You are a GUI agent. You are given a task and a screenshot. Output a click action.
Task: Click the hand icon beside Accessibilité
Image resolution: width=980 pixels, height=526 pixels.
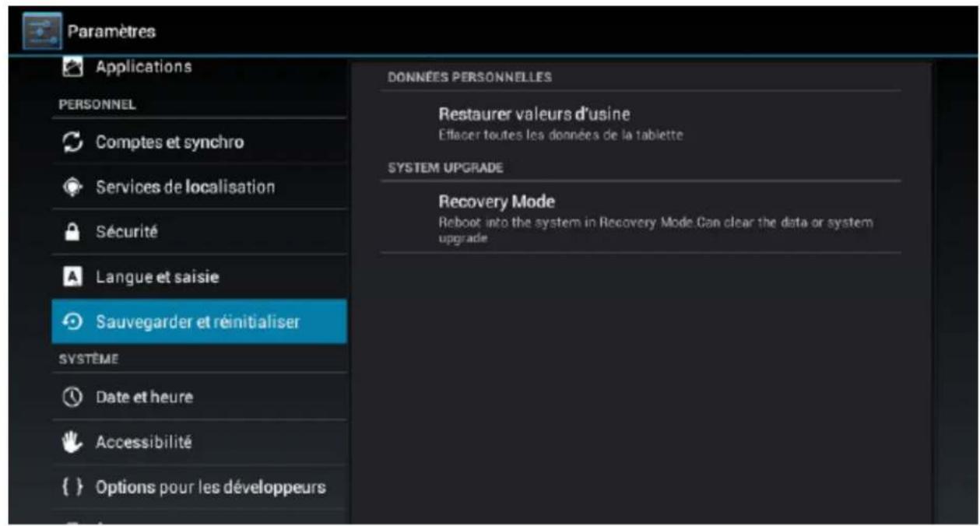coord(72,442)
